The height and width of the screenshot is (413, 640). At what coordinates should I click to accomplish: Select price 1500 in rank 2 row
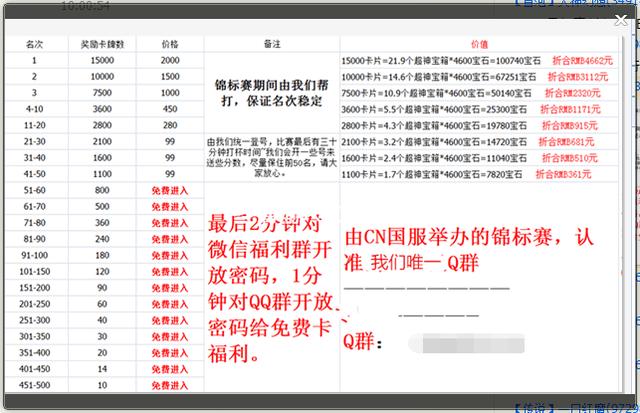(x=170, y=77)
